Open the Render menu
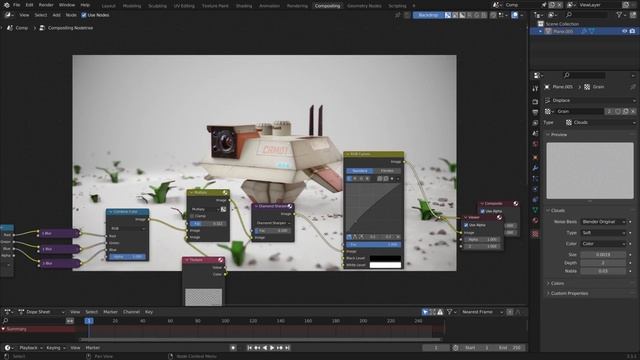The height and width of the screenshot is (360, 640). point(46,5)
